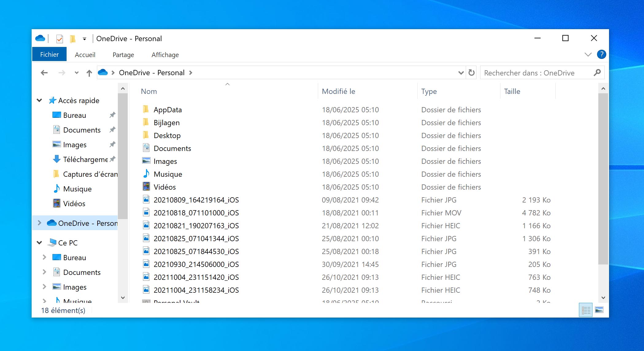Click the icon of 20210821_190207163_iOS
Screen dimensions: 644x351
[x=146, y=225]
